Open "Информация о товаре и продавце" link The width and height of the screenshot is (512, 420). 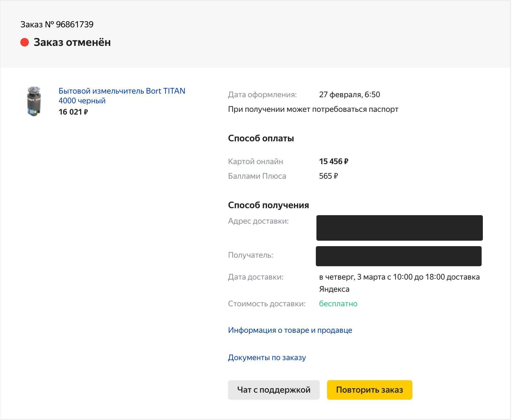(x=290, y=330)
